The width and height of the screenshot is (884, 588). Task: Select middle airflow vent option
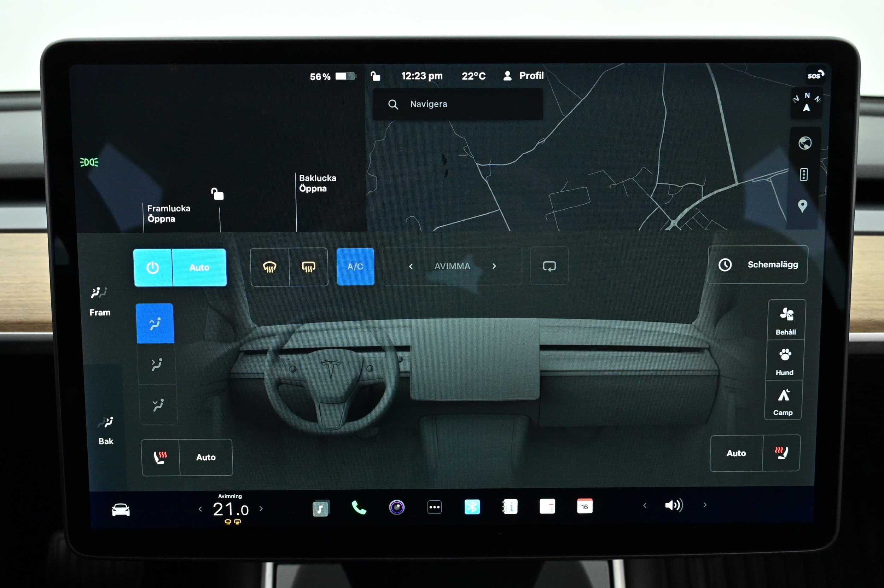[157, 364]
